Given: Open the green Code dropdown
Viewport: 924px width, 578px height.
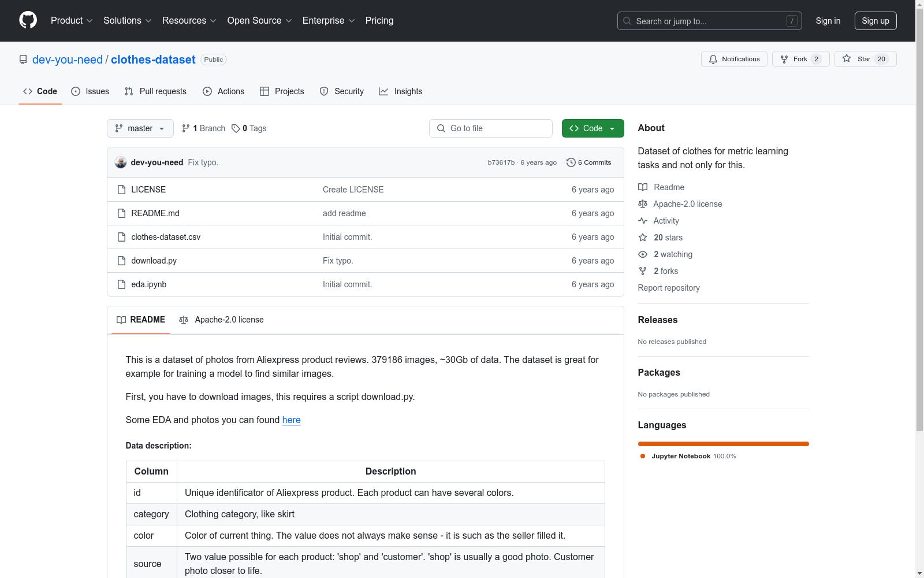Looking at the screenshot, I should point(593,128).
